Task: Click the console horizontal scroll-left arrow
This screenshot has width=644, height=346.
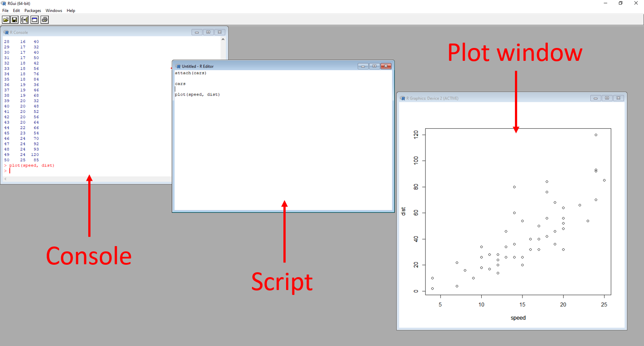Action: (x=5, y=179)
